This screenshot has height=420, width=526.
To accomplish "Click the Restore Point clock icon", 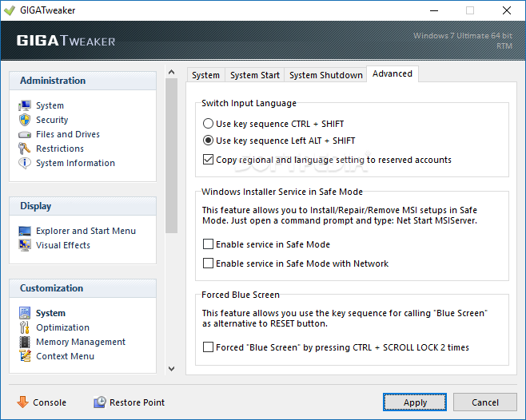I will 100,402.
